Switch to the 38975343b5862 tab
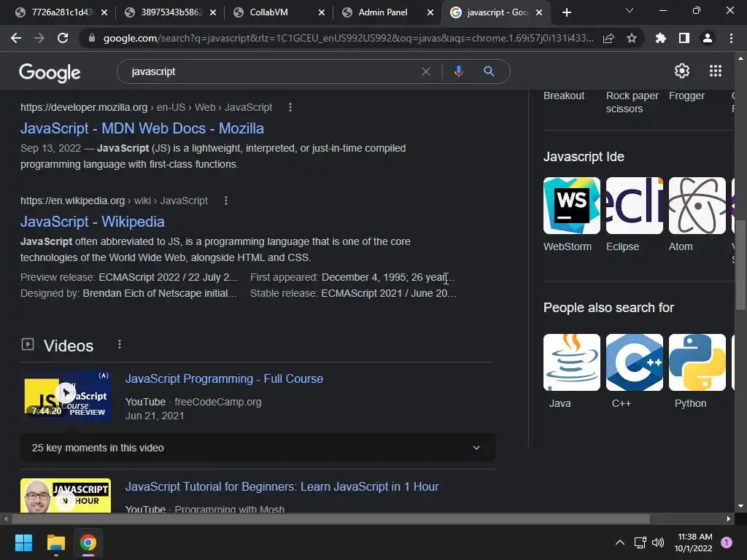 (171, 13)
